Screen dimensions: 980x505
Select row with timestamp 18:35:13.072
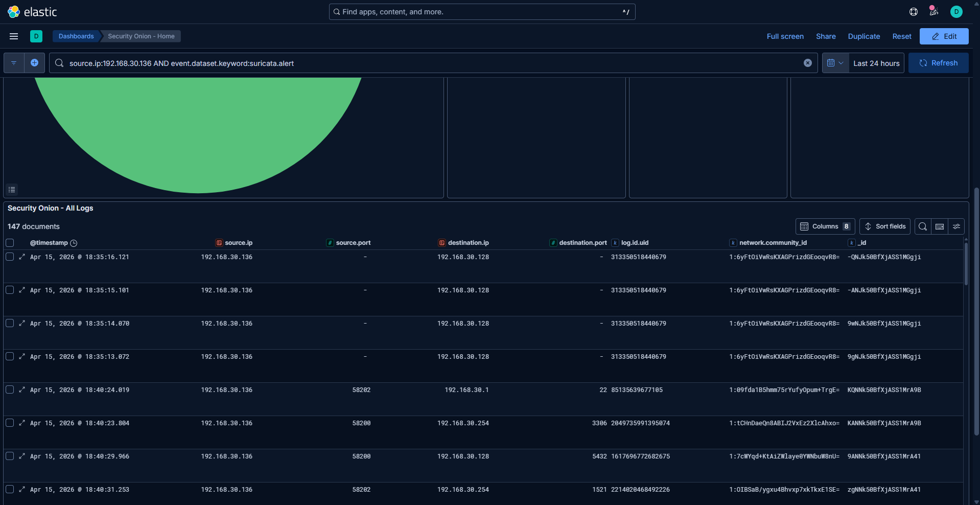(x=10, y=356)
